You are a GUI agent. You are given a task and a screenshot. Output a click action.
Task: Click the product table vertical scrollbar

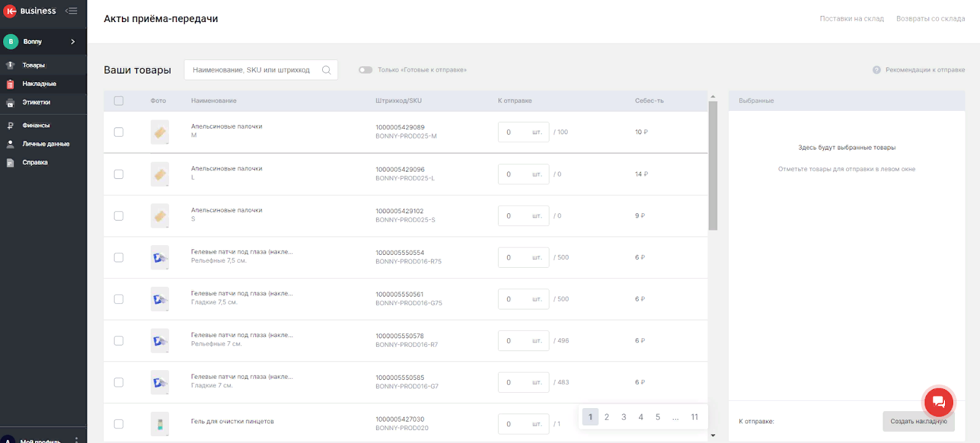(x=712, y=165)
